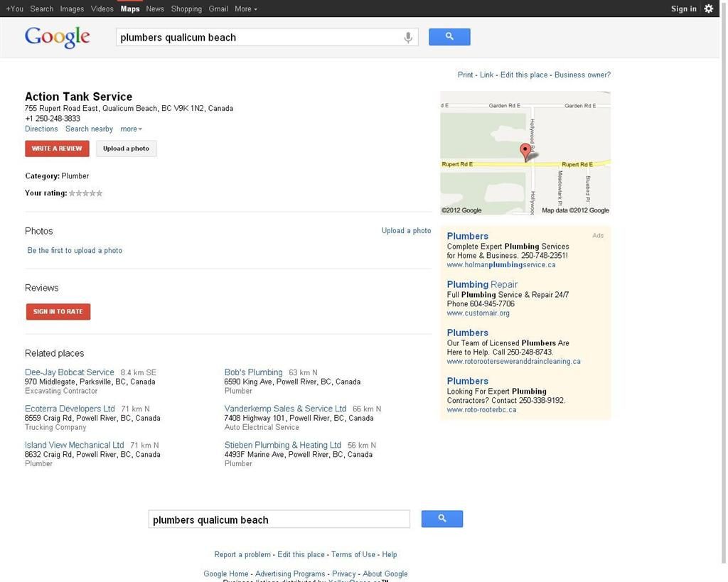Screen dimensions: 728x582
Task: Click Google Home footer link
Action: [x=225, y=573]
